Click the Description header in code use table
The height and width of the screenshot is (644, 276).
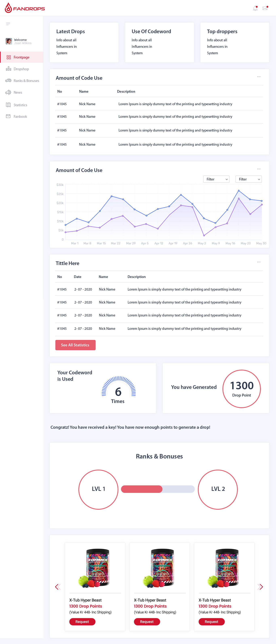(x=126, y=91)
